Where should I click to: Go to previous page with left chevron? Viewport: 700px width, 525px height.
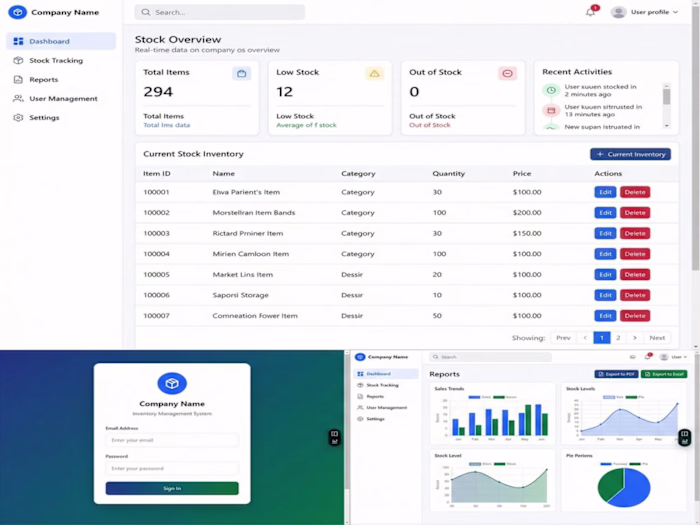[585, 338]
